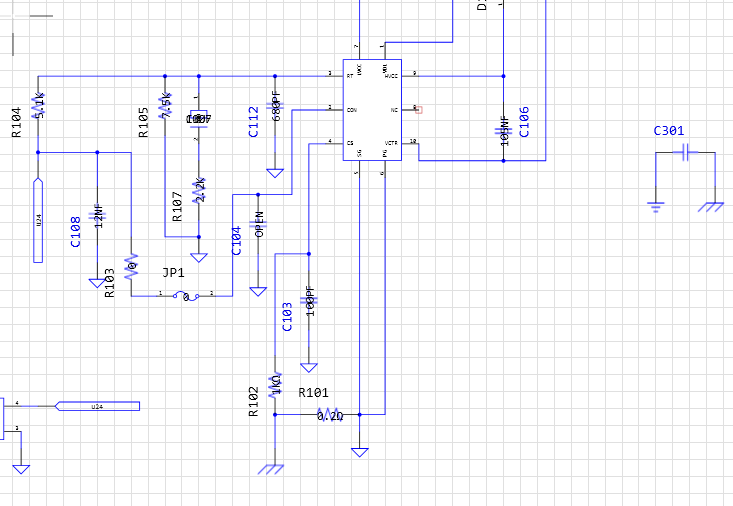Select the 1KΩ resistor symbol of R102
733x506 pixels.
pyautogui.click(x=275, y=385)
